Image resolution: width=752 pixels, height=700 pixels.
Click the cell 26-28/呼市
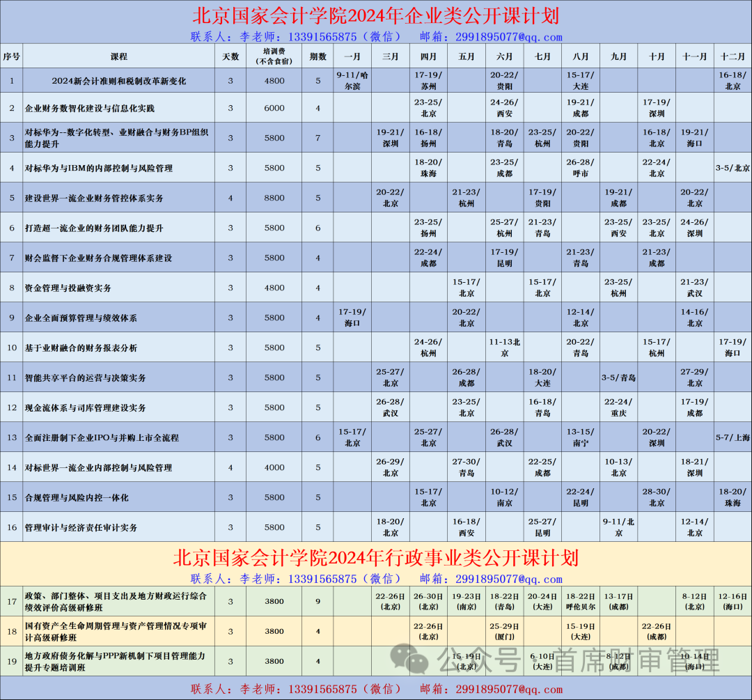(x=580, y=168)
